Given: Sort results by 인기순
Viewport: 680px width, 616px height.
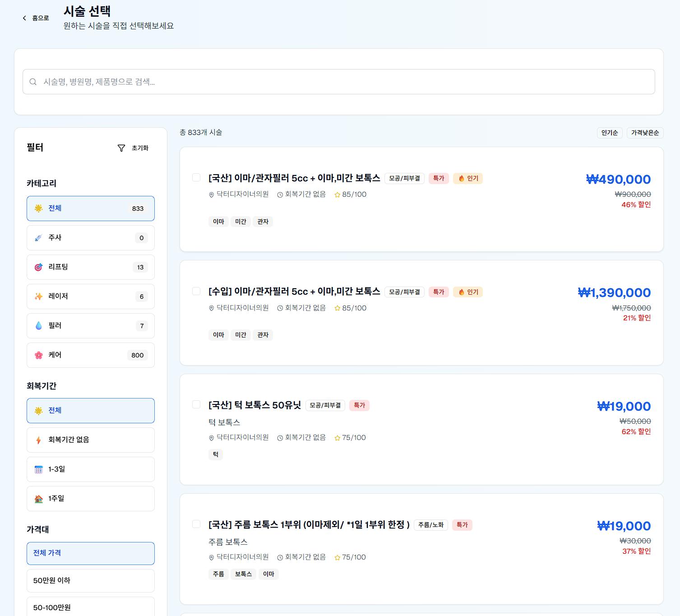Looking at the screenshot, I should (x=610, y=133).
